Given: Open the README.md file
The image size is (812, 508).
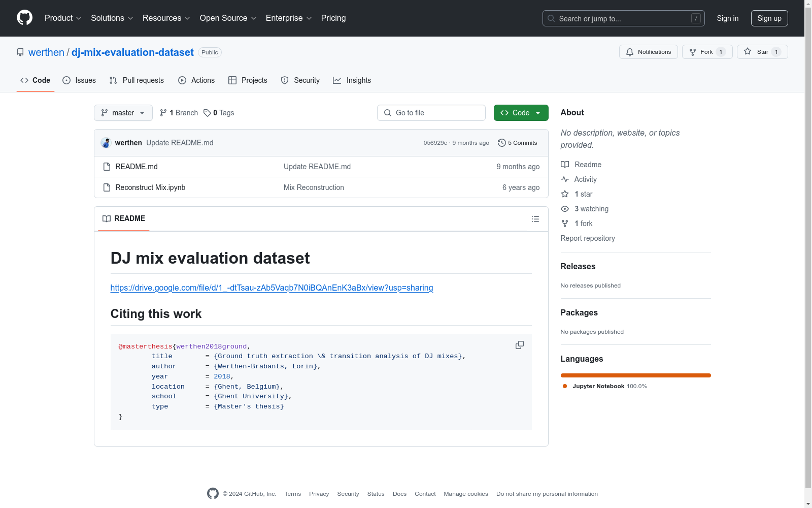Looking at the screenshot, I should point(137,167).
